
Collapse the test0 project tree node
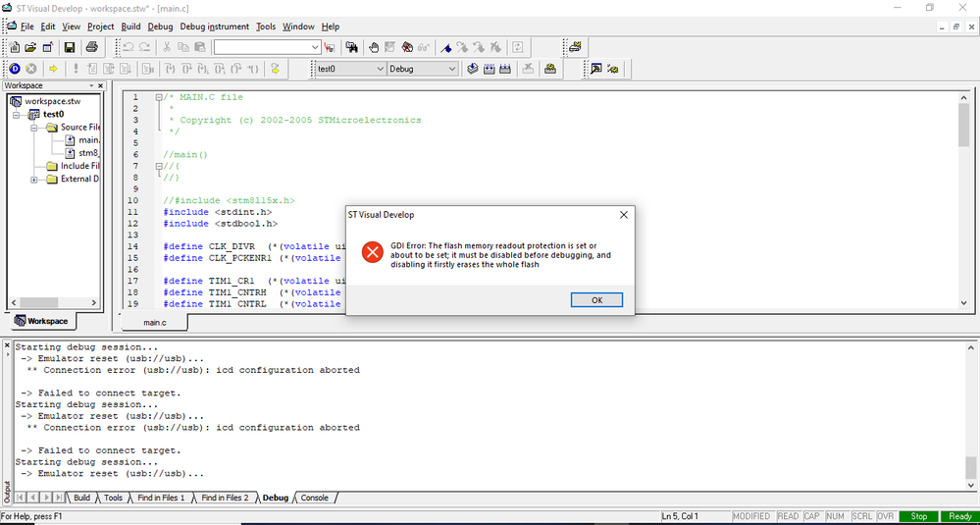point(16,115)
